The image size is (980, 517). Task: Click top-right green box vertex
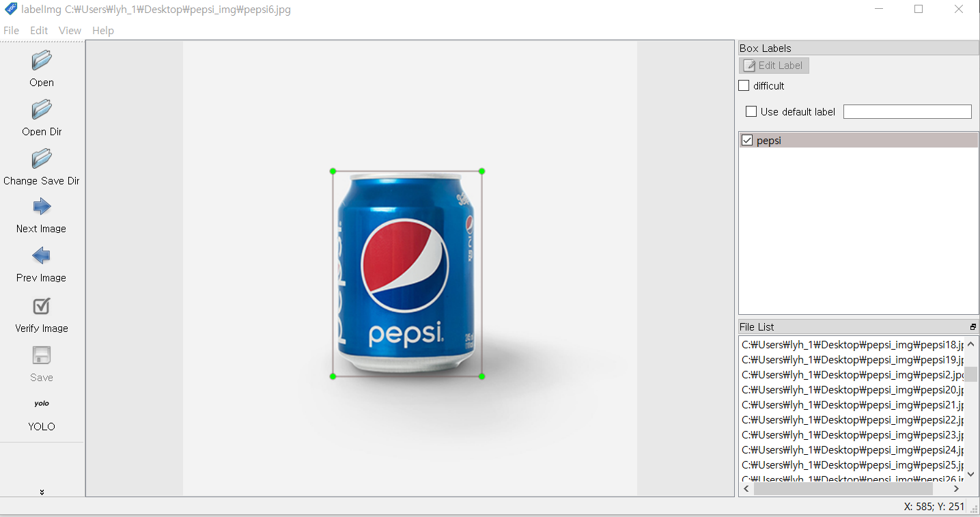click(x=481, y=171)
